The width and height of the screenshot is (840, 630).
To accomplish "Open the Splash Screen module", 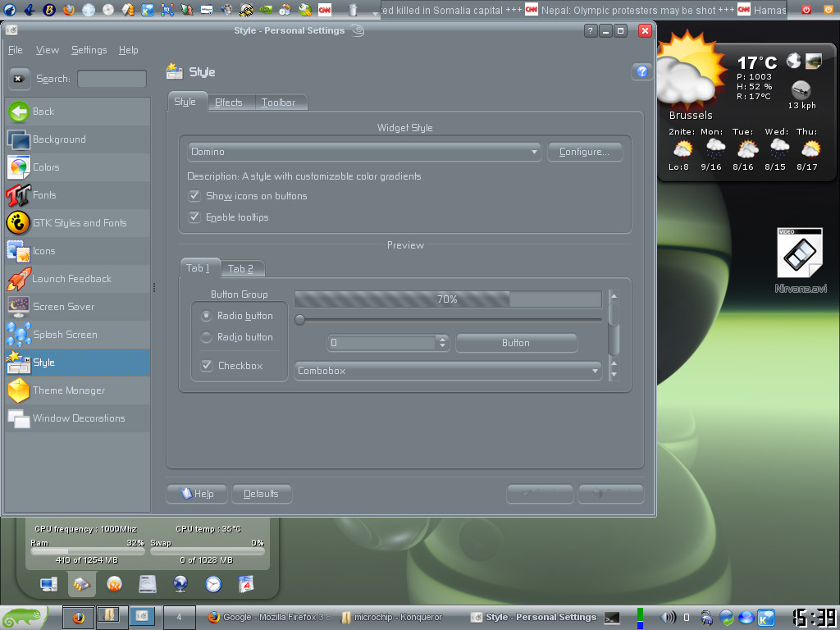I will (x=78, y=335).
